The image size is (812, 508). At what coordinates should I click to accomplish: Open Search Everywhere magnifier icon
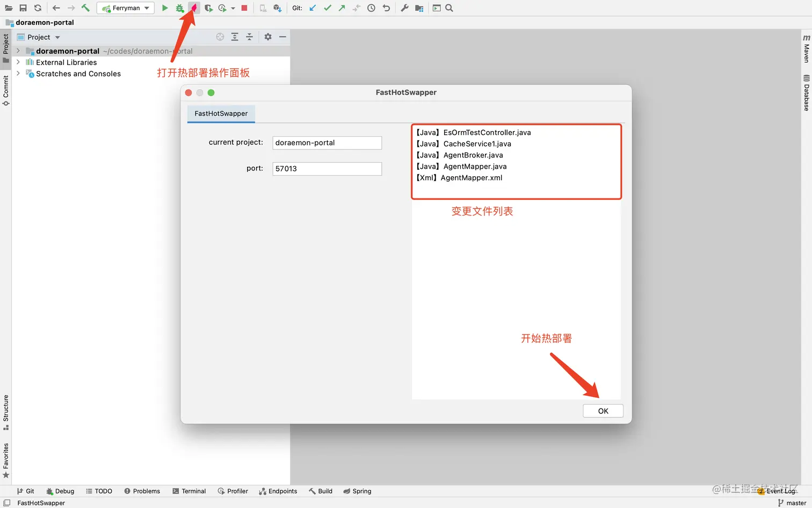(450, 8)
